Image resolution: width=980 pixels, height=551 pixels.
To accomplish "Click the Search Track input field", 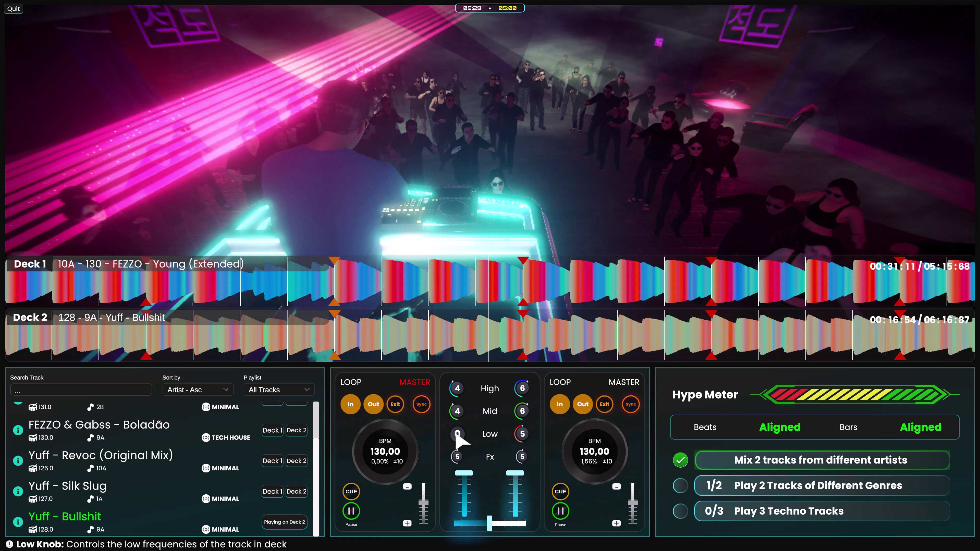I will pyautogui.click(x=81, y=389).
